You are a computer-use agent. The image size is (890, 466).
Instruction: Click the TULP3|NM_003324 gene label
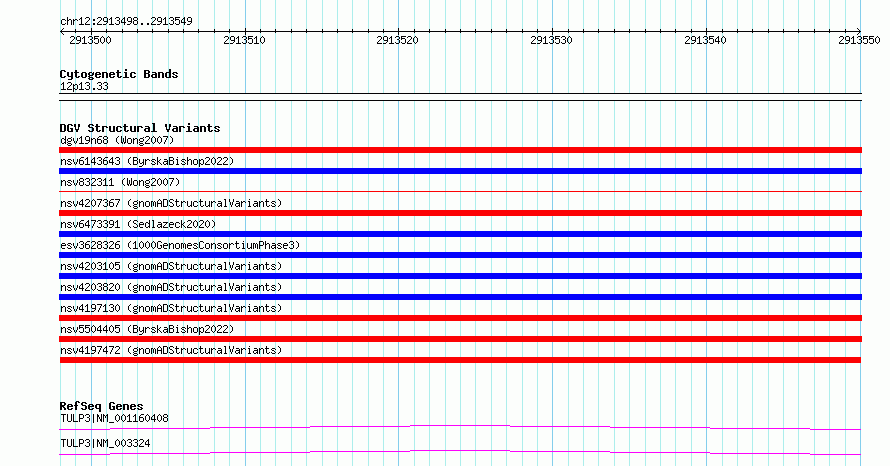(x=105, y=443)
